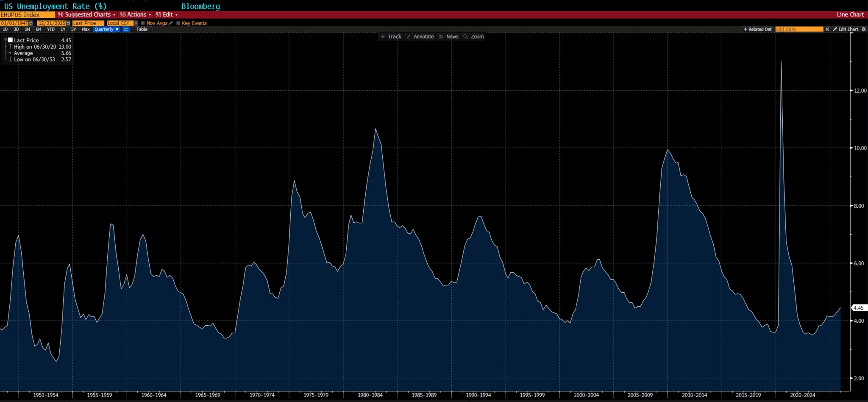This screenshot has height=402, width=868.
Task: Enable the Key Events checkbox
Action: [x=178, y=23]
